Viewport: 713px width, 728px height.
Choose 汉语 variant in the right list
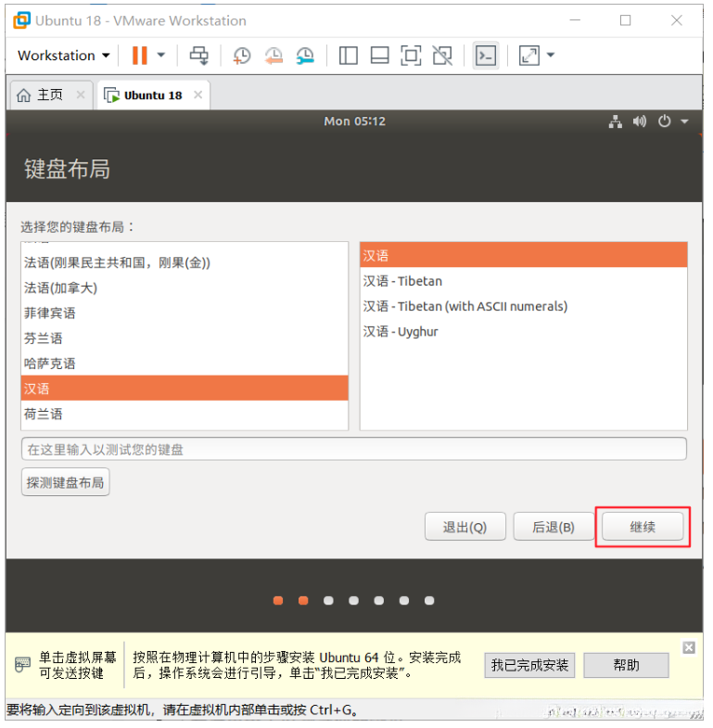[524, 255]
